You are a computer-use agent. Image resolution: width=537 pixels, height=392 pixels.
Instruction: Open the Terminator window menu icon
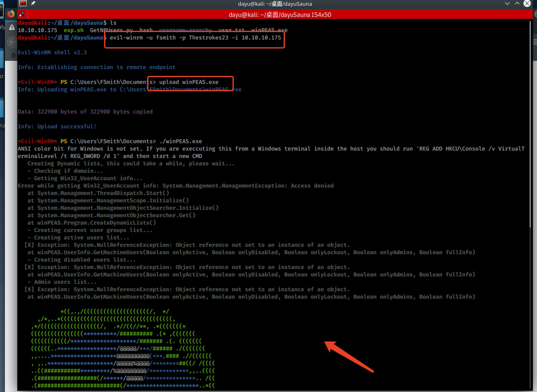click(x=23, y=3)
